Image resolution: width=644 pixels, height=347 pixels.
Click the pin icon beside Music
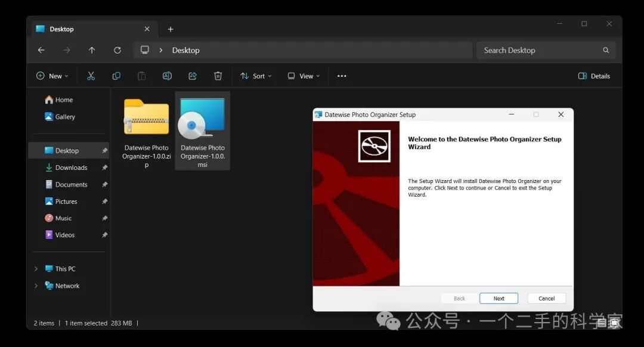pyautogui.click(x=105, y=218)
